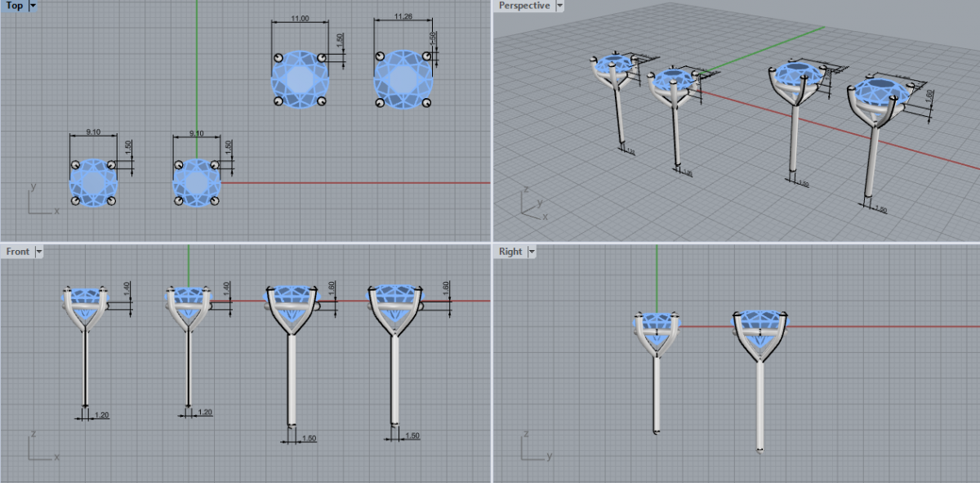Select the Front viewport title label
The height and width of the screenshot is (483, 980).
18,252
